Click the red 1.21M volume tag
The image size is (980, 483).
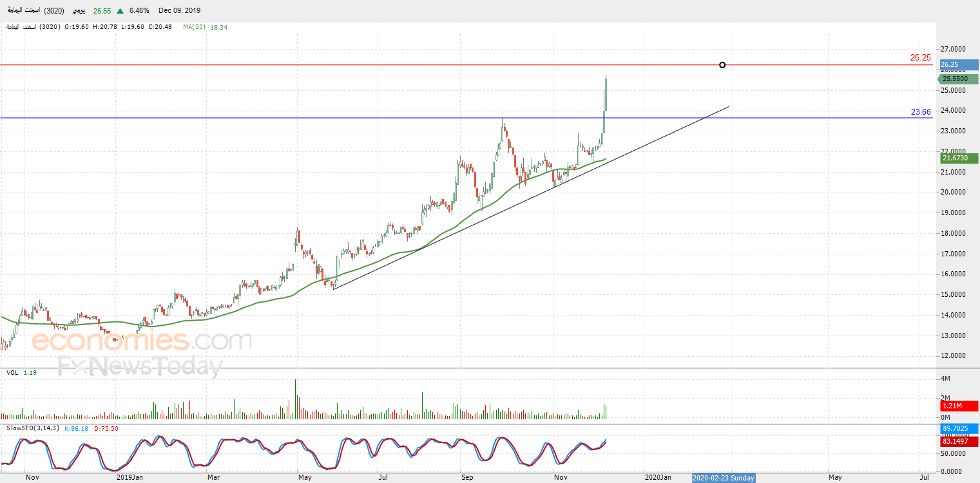click(959, 406)
